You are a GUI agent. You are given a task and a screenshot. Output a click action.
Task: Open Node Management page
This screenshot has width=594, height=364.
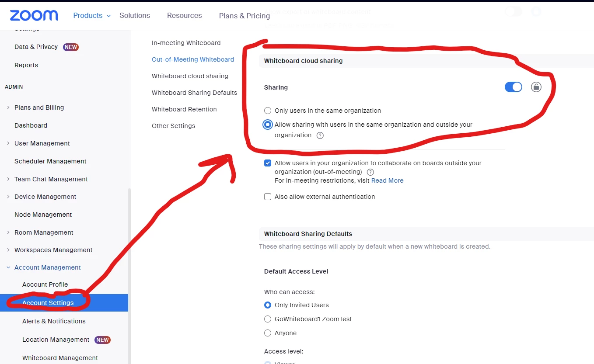43,215
